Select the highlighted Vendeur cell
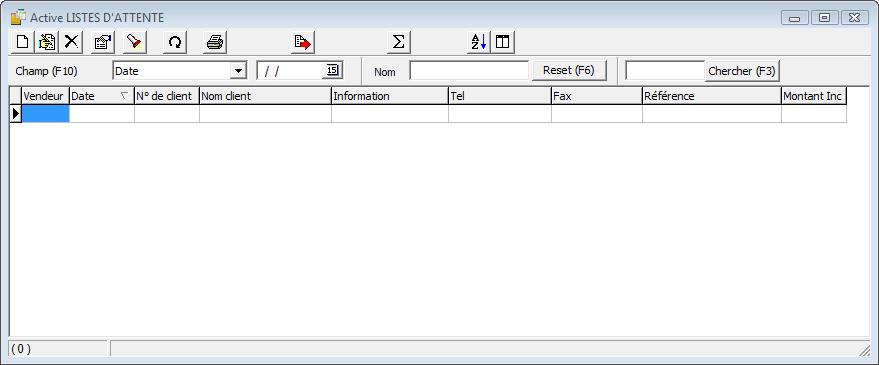The image size is (879, 365). coord(45,114)
